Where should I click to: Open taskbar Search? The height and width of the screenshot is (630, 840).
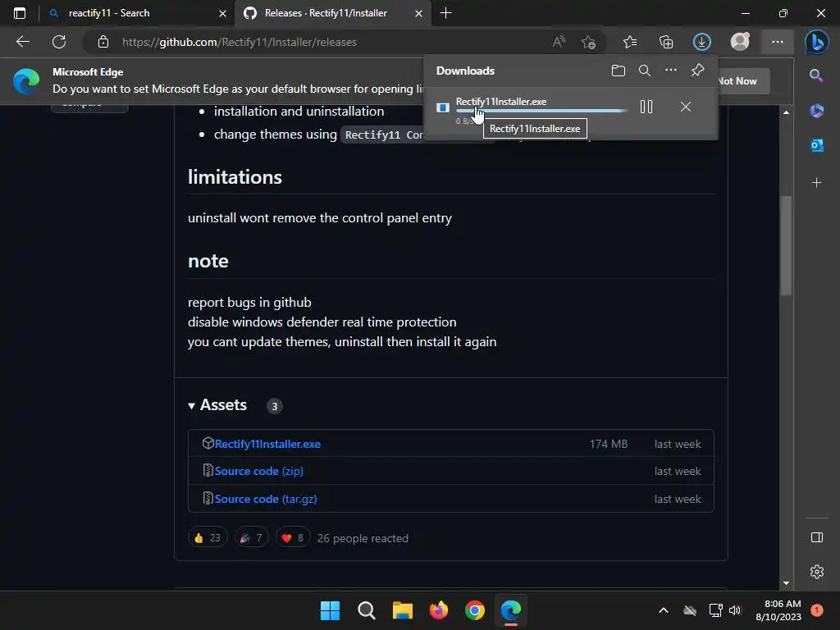pos(367,610)
